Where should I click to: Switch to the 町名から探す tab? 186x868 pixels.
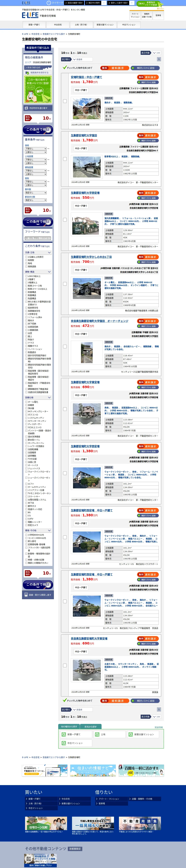[x=91, y=727]
